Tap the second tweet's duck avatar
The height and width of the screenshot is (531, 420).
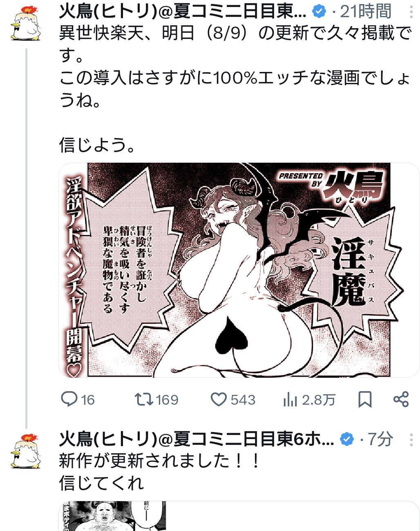click(x=26, y=451)
